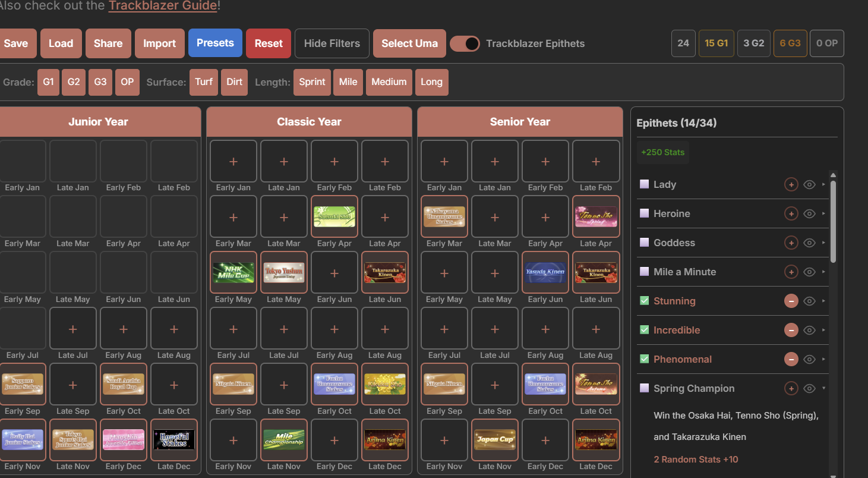This screenshot has height=478, width=868.
Task: Click the NHK Mile Cup race icon
Action: tap(233, 273)
